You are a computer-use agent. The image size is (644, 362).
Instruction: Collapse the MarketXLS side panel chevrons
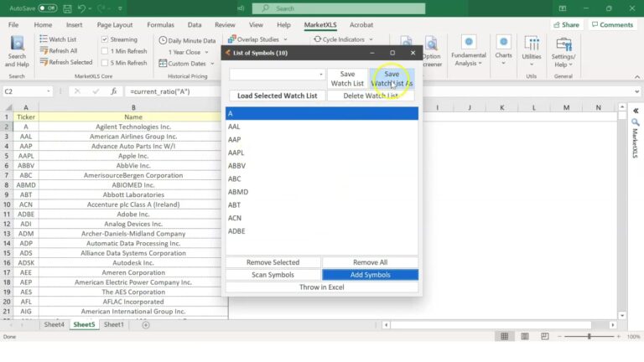[636, 111]
